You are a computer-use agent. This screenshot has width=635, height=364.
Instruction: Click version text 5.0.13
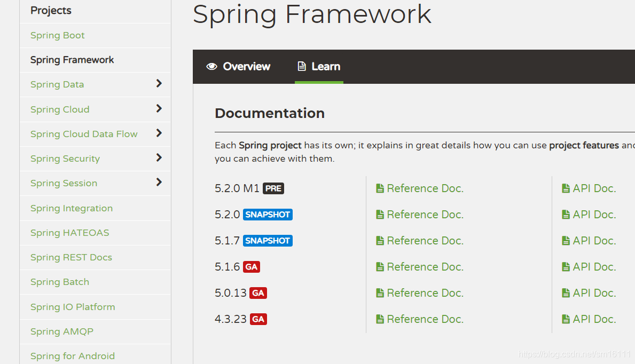[x=230, y=292]
